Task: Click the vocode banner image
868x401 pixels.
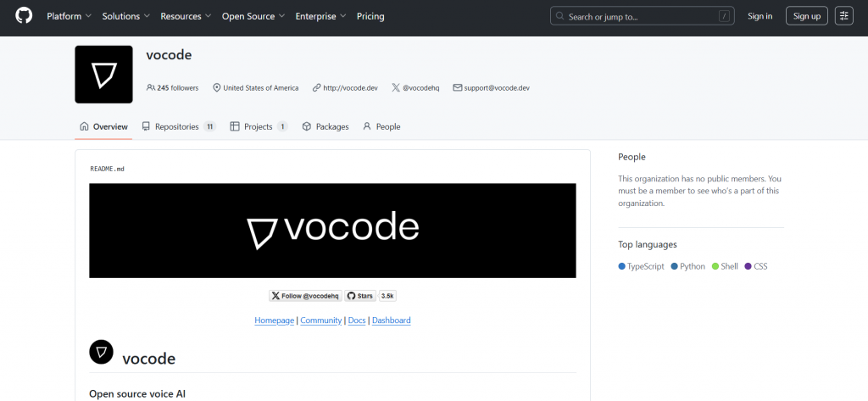Action: pos(332,231)
